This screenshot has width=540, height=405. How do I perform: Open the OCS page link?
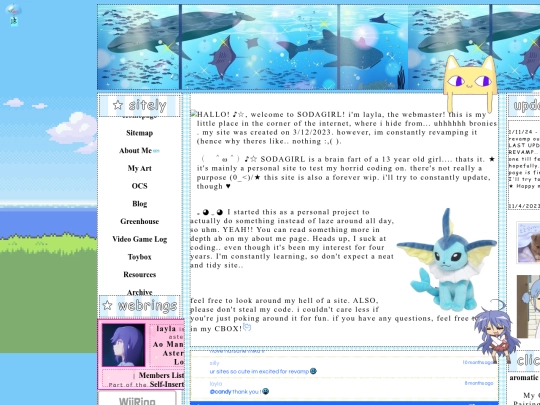coord(139,186)
